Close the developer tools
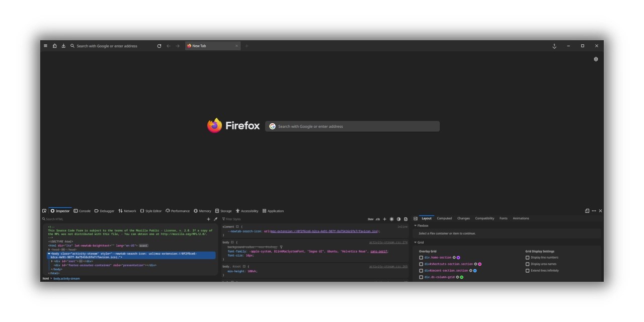 point(600,211)
